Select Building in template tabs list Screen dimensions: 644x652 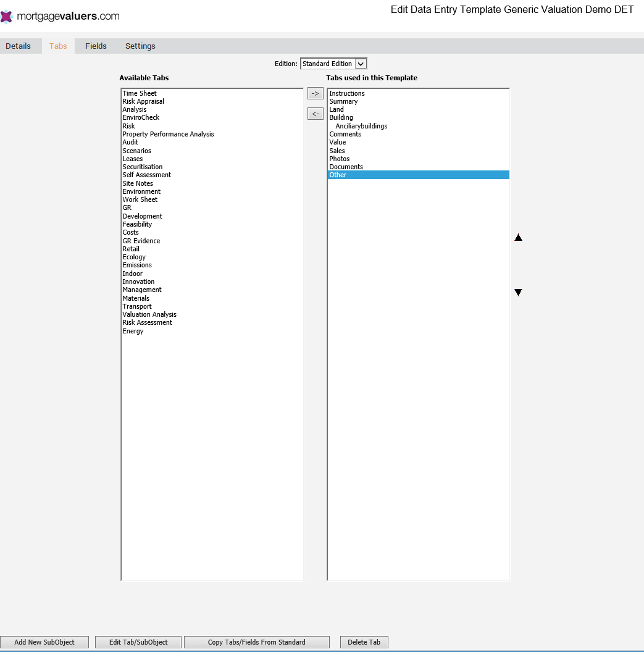click(419, 118)
